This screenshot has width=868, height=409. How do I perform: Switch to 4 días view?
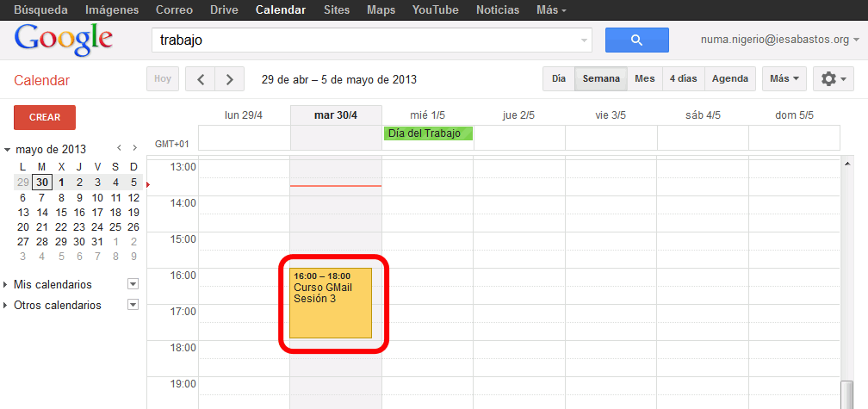click(683, 78)
